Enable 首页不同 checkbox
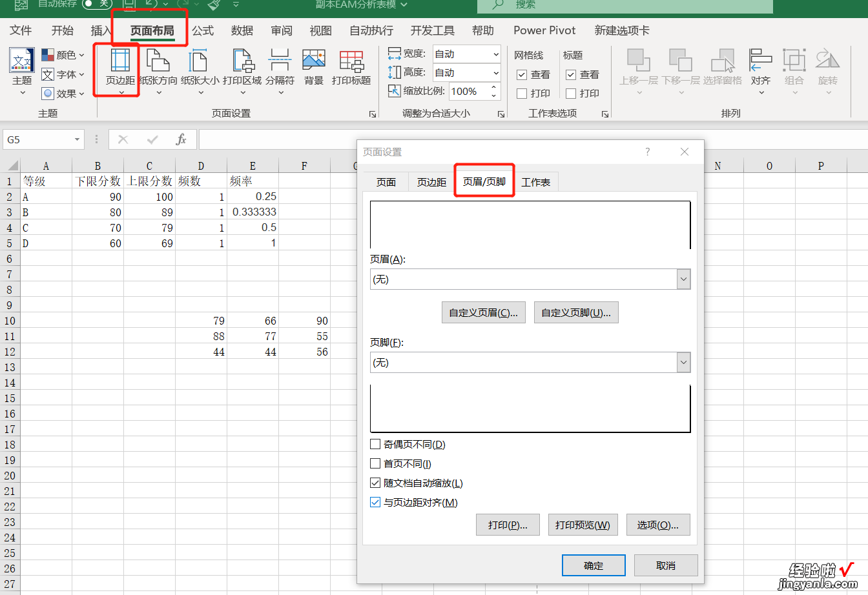 click(375, 463)
